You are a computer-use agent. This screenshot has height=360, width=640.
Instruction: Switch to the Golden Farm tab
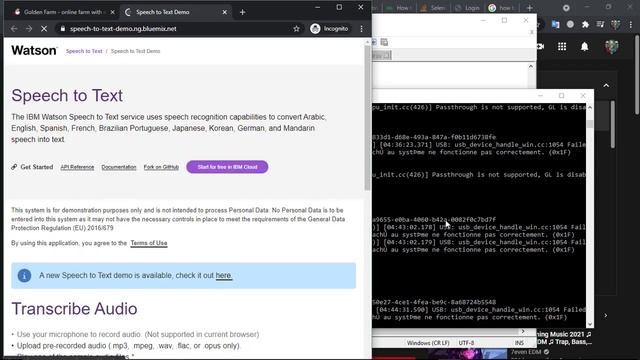pyautogui.click(x=63, y=12)
